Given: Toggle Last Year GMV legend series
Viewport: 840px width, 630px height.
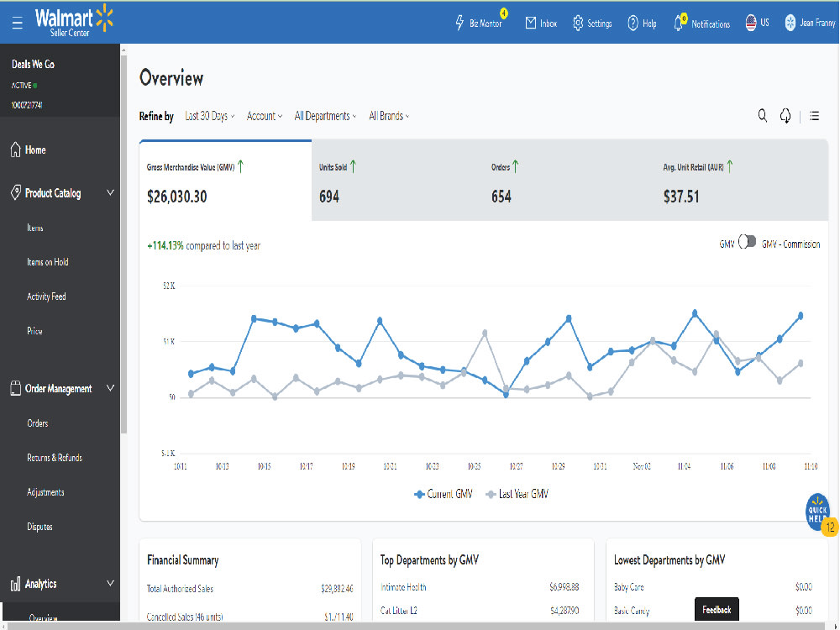Looking at the screenshot, I should coord(517,494).
